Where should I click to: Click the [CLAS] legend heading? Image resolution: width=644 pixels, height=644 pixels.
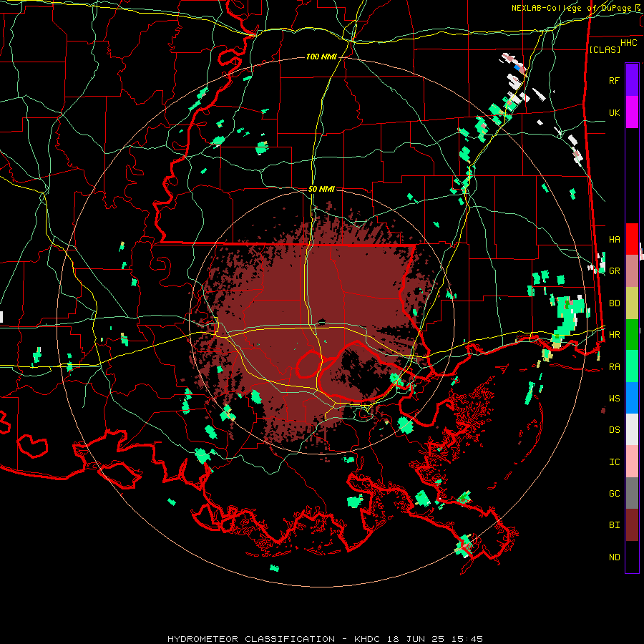605,49
